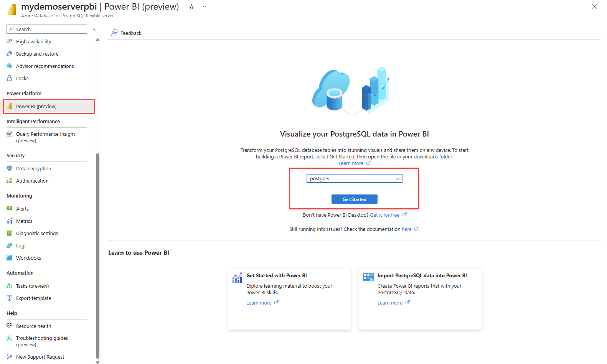Click the 'Automation' section label
This screenshot has width=607, height=364.
[x=20, y=273]
